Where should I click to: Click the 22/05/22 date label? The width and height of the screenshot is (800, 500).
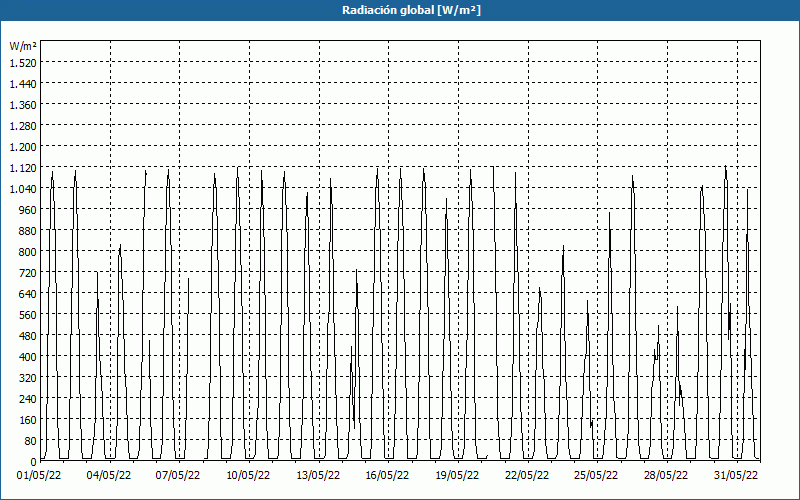[526, 475]
